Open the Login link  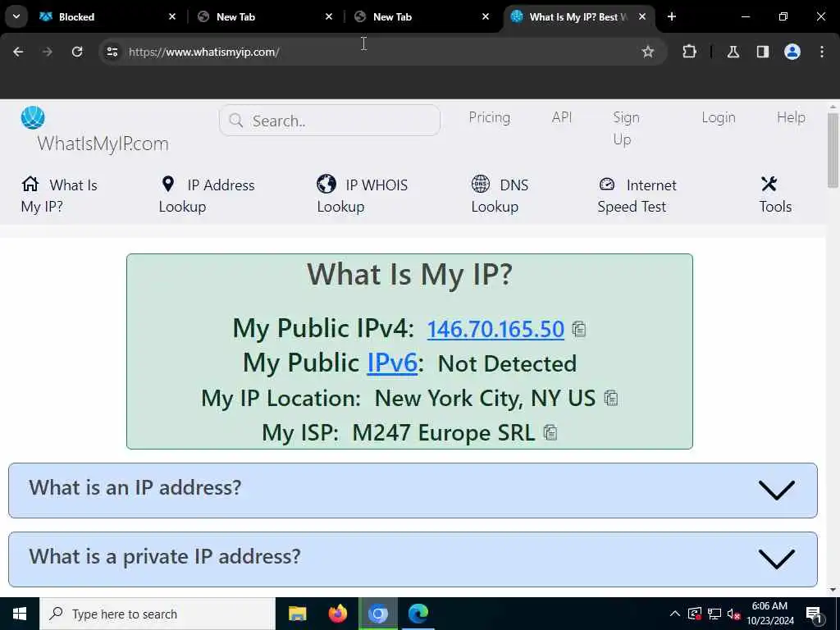(719, 117)
